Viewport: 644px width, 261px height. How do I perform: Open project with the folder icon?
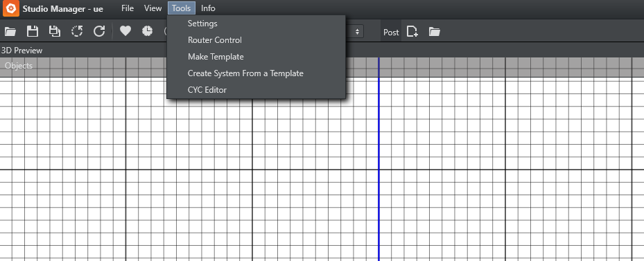[10, 32]
